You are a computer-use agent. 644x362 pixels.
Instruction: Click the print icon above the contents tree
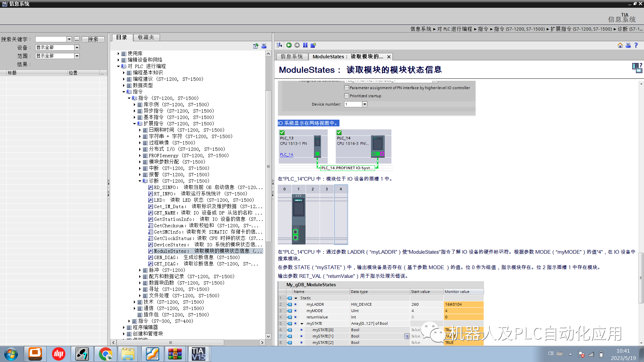pos(264,46)
